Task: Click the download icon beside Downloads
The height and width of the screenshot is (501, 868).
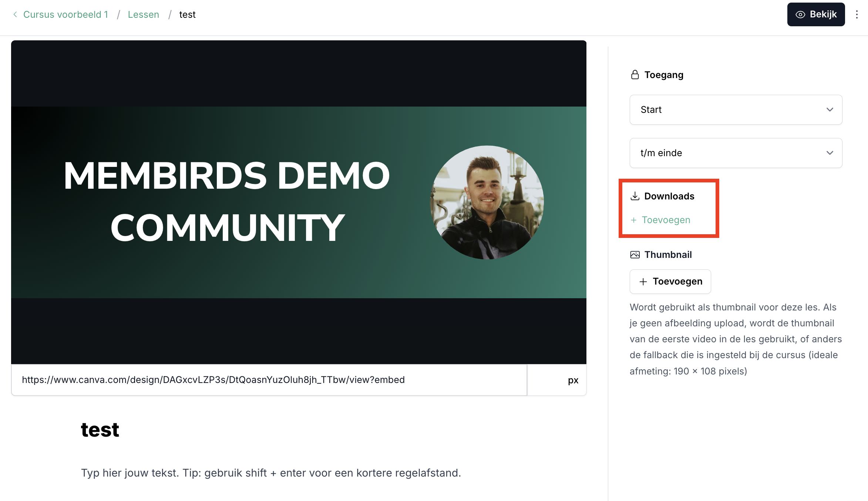Action: coord(635,196)
